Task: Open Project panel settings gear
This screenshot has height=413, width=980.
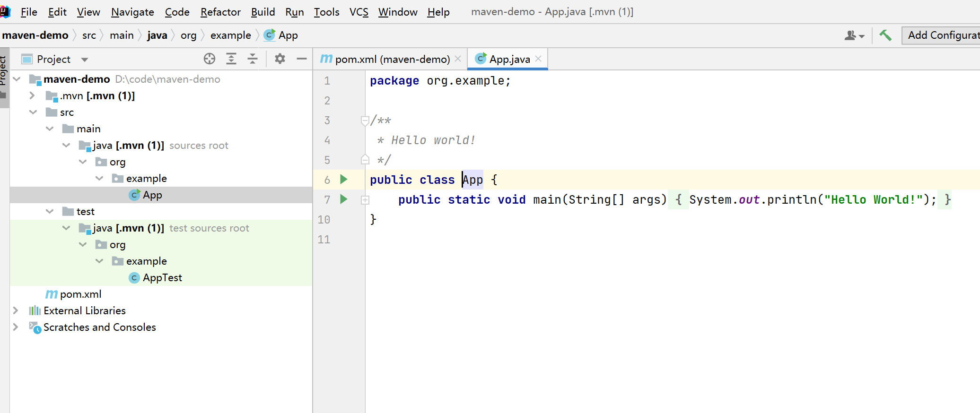Action: [280, 59]
